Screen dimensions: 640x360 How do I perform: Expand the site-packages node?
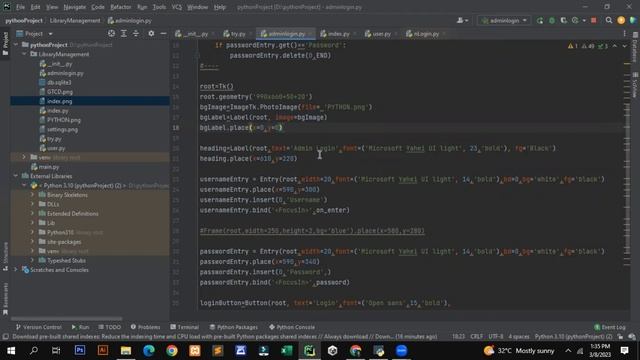[32, 242]
